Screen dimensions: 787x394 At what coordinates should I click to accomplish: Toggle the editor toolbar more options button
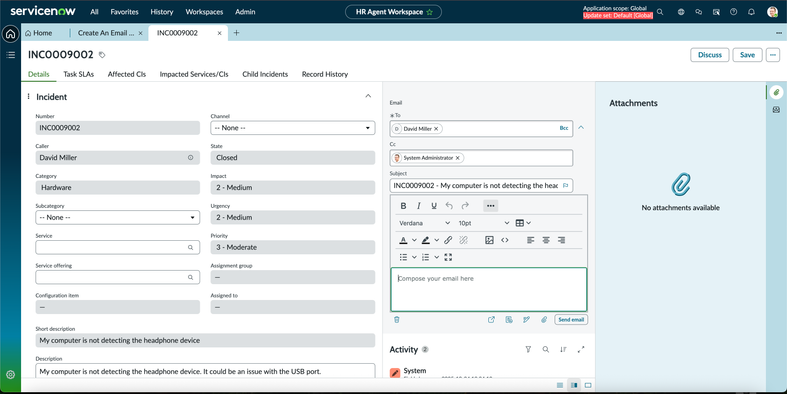coord(490,206)
